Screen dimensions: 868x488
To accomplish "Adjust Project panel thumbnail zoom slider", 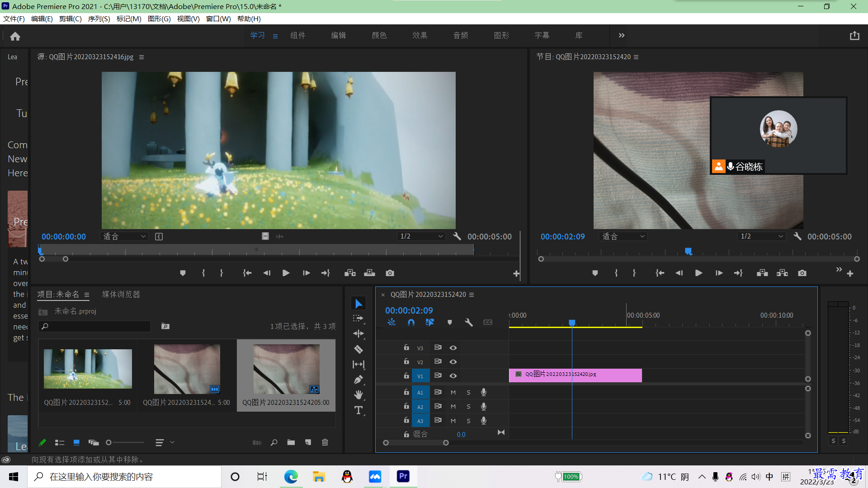I will click(125, 442).
